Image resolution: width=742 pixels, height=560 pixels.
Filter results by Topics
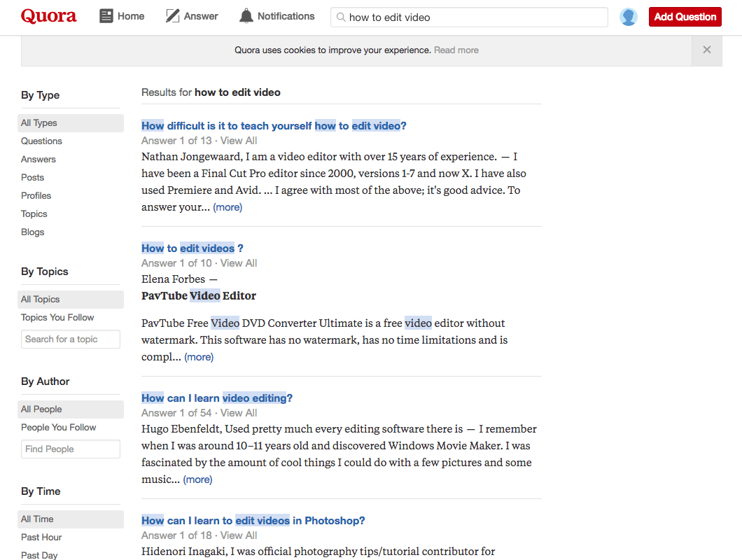click(34, 214)
